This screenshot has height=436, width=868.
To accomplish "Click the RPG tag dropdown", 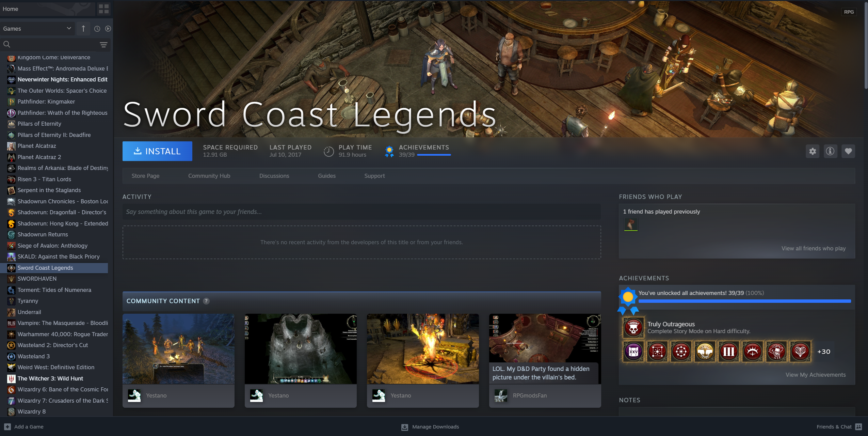I will click(x=849, y=12).
